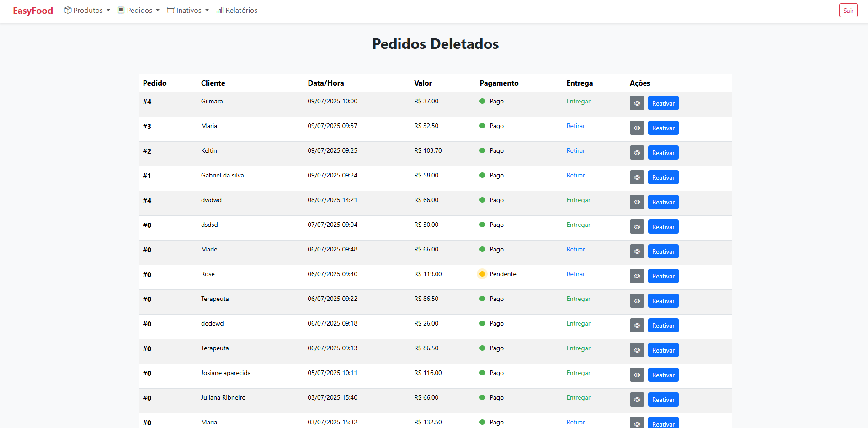The image size is (868, 428).
Task: Go to EasyFood home logo
Action: pos(33,11)
